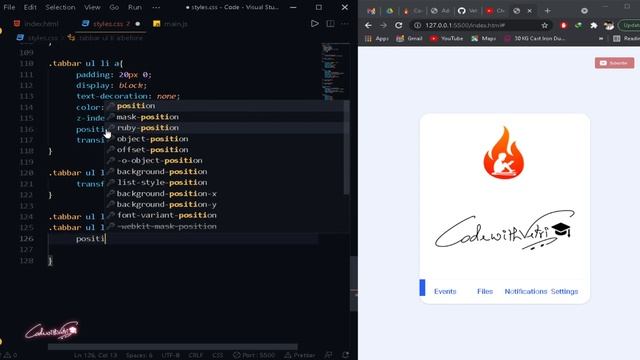Open the Apps bookmark shortcut
Image resolution: width=640 pixels, height=360 pixels.
point(377,38)
